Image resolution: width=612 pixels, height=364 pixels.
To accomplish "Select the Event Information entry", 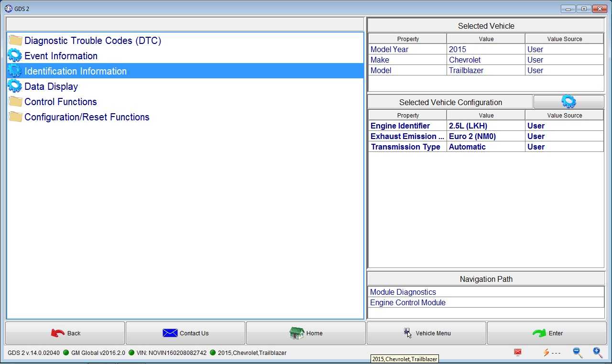I will coord(185,56).
